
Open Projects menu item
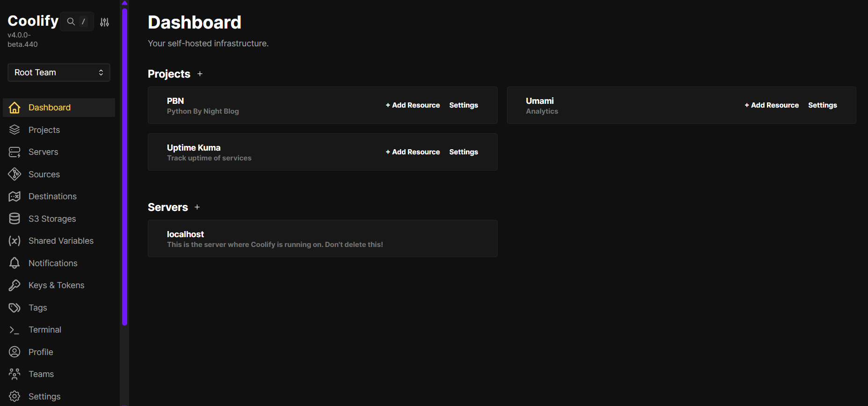(59, 130)
